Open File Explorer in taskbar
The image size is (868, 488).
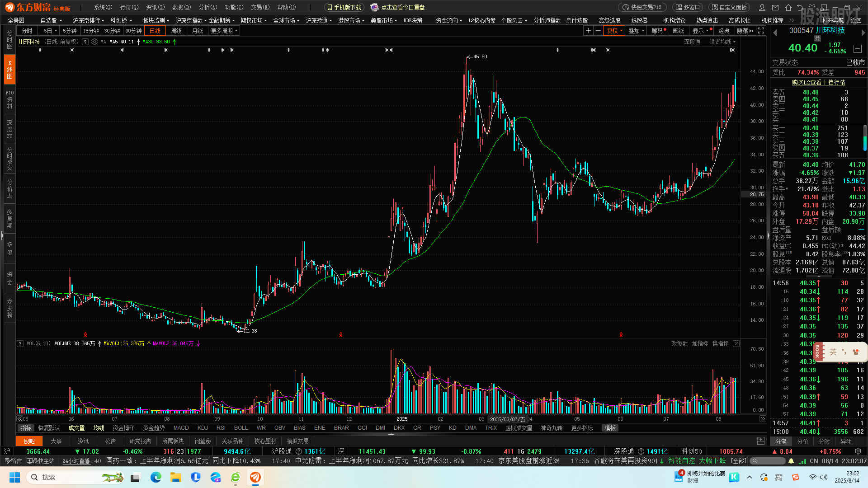[x=176, y=477]
